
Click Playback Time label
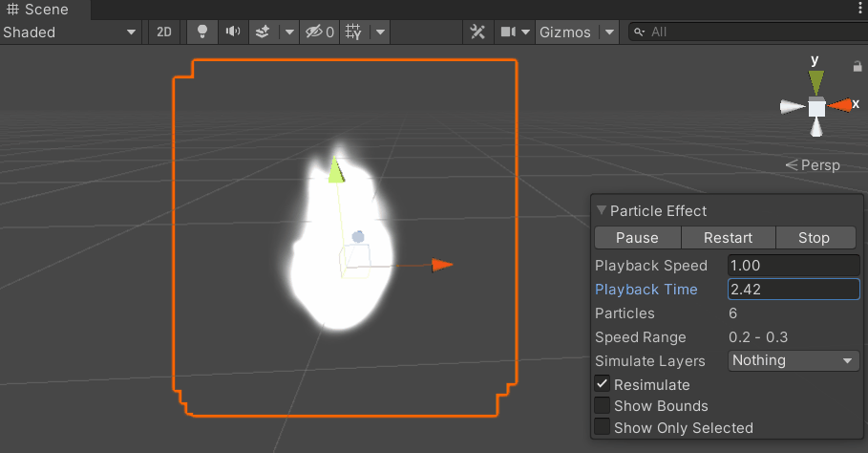click(646, 289)
